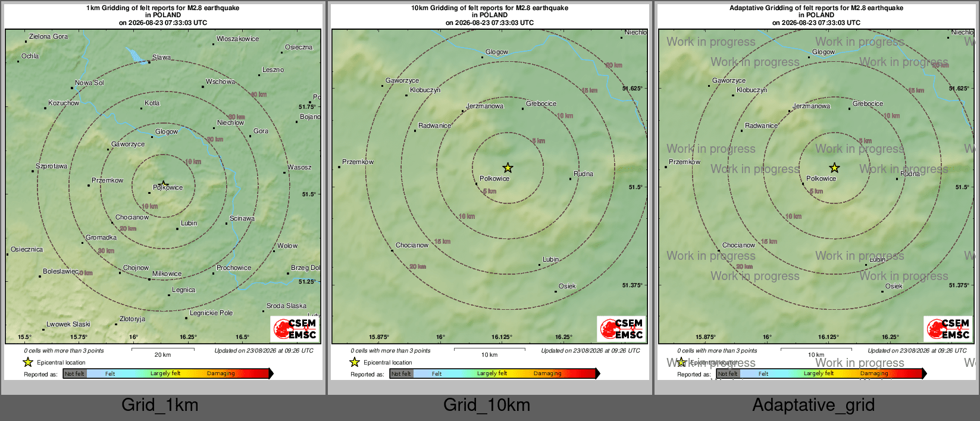The width and height of the screenshot is (980, 421).
Task: Click 'Damaging' band in 1km map legend
Action: [221, 373]
